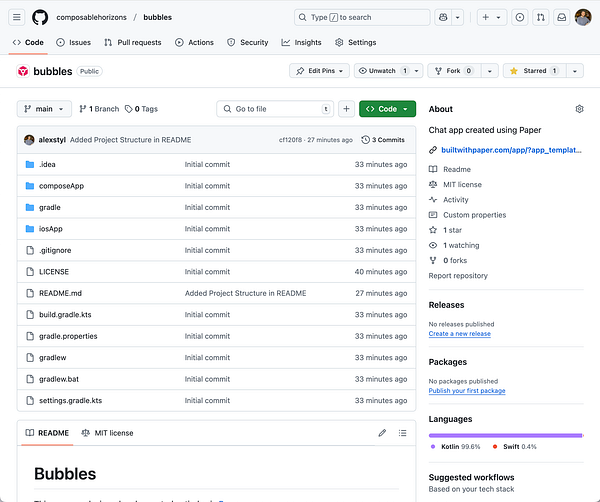The height and width of the screenshot is (502, 600).
Task: Open the notifications inbox icon
Action: 561,17
